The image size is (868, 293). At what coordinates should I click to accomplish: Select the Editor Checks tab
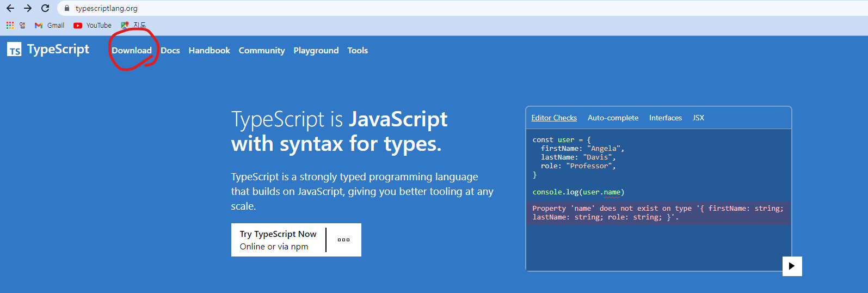pos(554,118)
